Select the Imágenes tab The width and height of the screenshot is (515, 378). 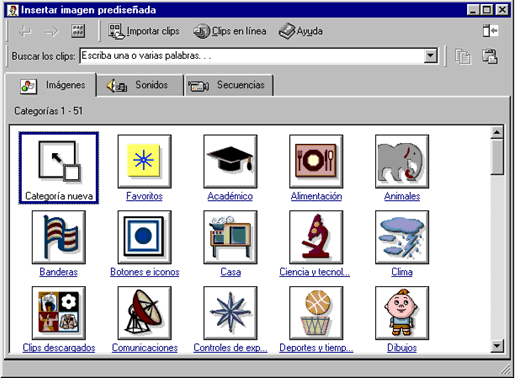tap(51, 85)
